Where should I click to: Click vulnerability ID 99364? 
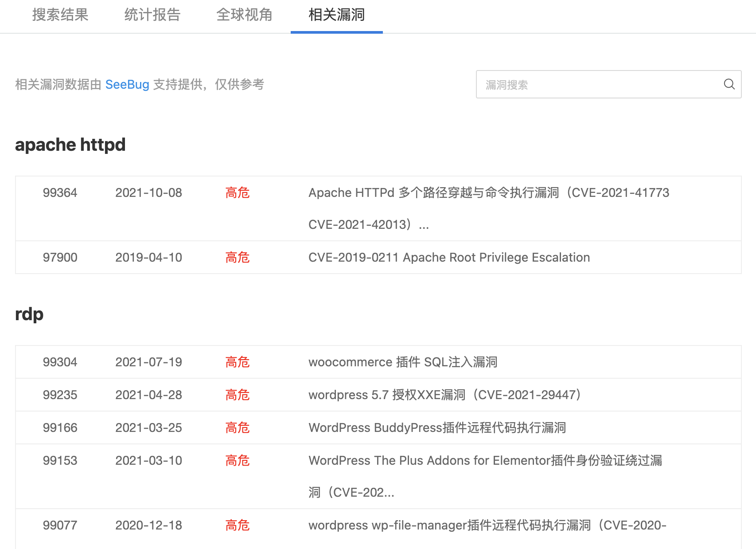pos(60,192)
